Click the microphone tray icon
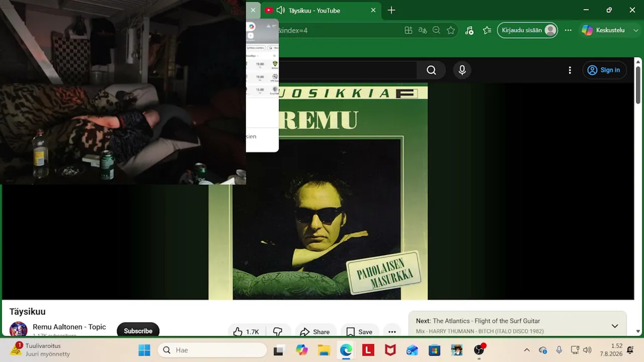Screen dimensions: 644x362 coord(559,350)
